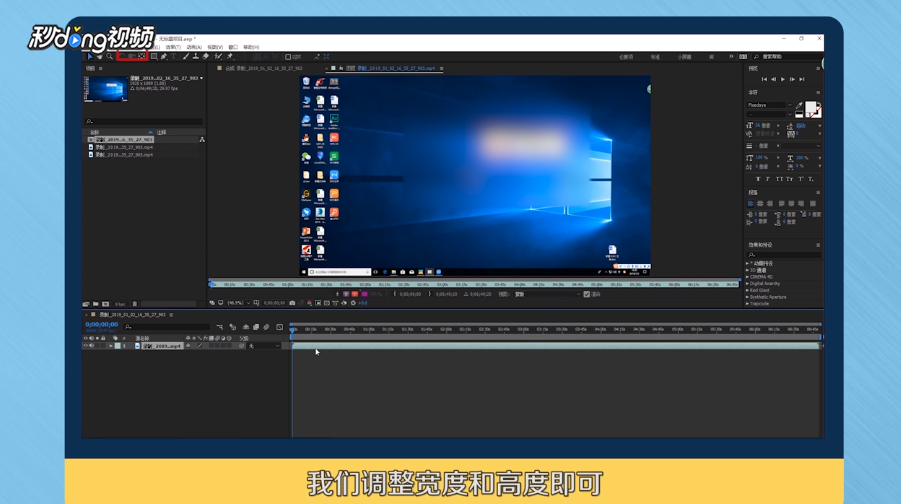Select the Eraser tool
Viewport: 901px width, 504px height.
tap(206, 56)
